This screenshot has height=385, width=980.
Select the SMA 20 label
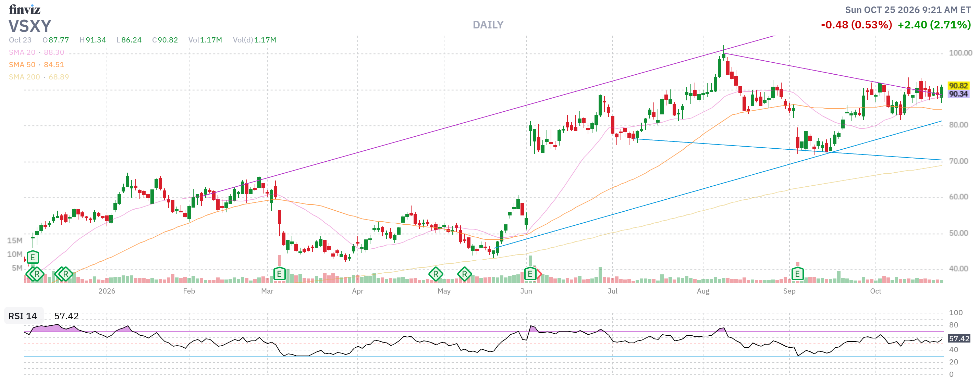click(x=22, y=52)
